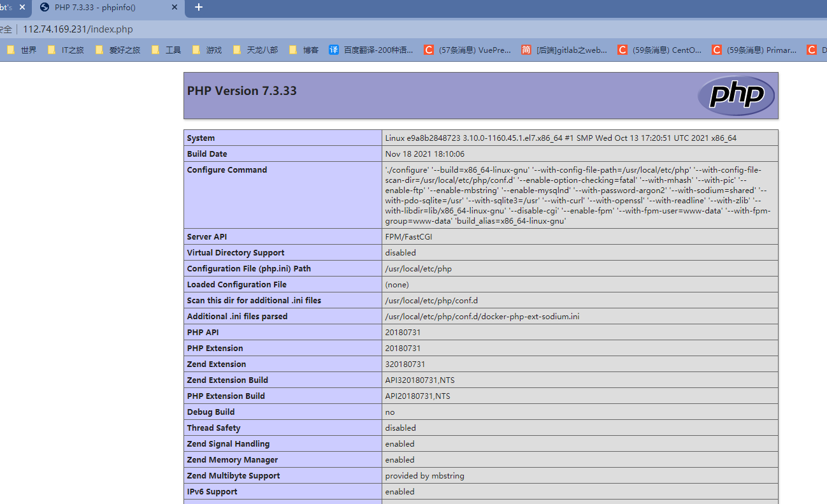This screenshot has height=504, width=827.
Task: Switch to the PHP 7.3.33 phpinfo() tab
Action: pos(102,8)
